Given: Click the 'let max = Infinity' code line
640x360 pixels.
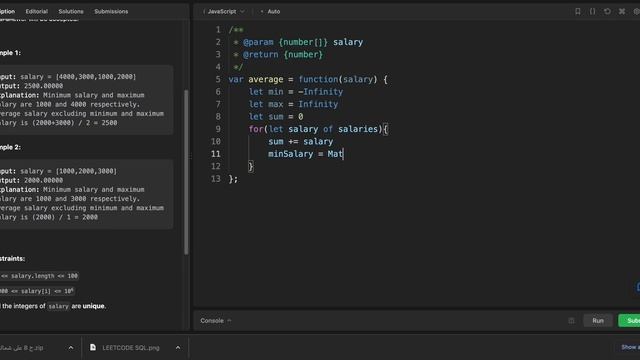Looking at the screenshot, I should (x=293, y=104).
